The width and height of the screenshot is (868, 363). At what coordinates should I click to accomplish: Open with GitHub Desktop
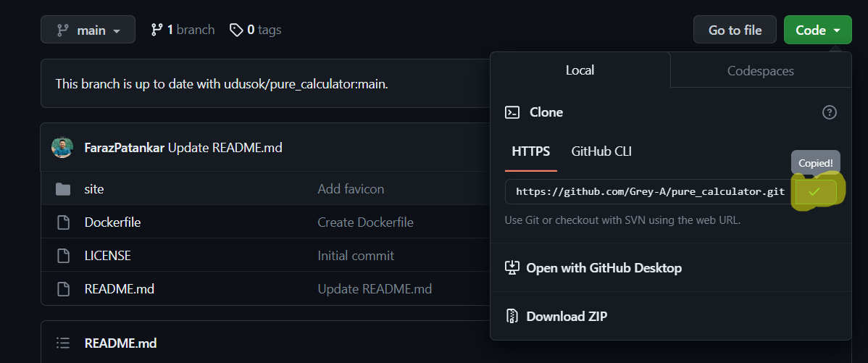tap(604, 268)
